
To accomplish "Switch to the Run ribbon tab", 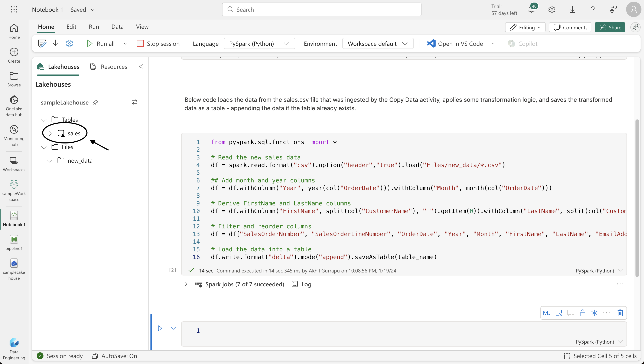I will click(94, 27).
